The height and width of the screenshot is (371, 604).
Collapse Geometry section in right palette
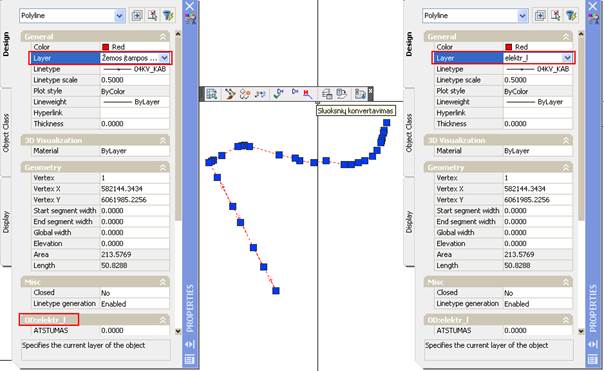pyautogui.click(x=566, y=168)
